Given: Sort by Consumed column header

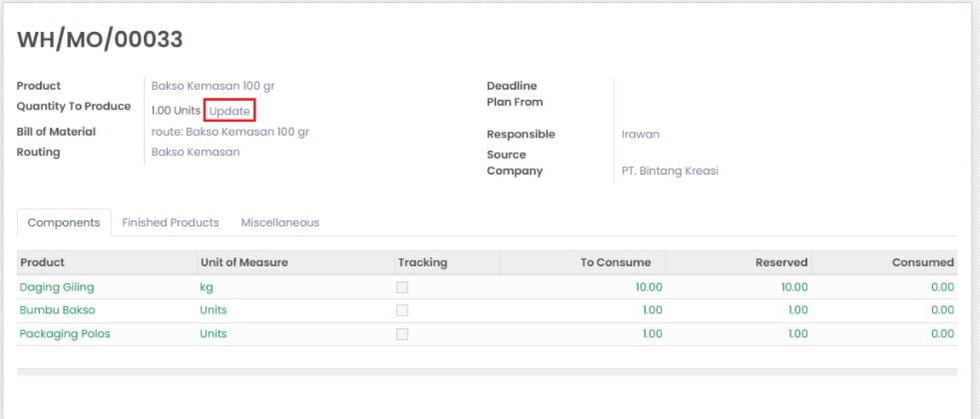Looking at the screenshot, I should pos(884,262).
